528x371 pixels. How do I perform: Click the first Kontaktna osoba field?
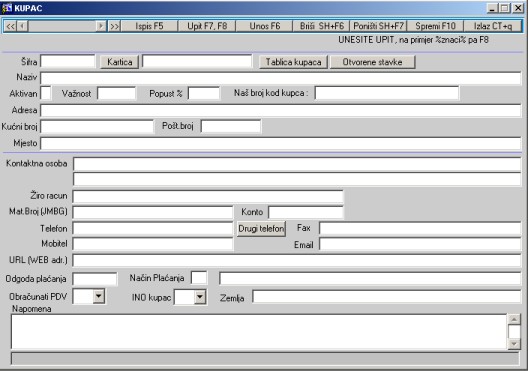297,164
